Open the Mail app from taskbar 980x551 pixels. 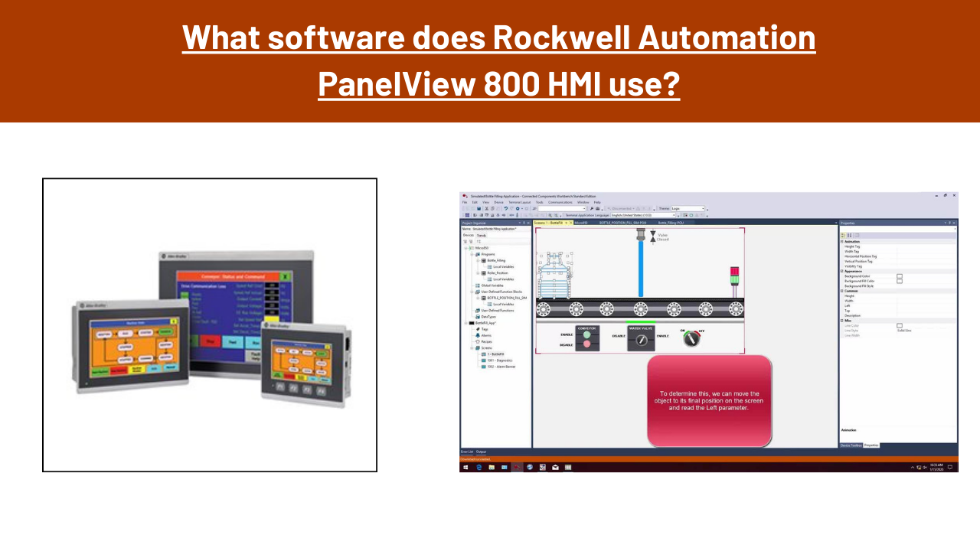point(555,467)
